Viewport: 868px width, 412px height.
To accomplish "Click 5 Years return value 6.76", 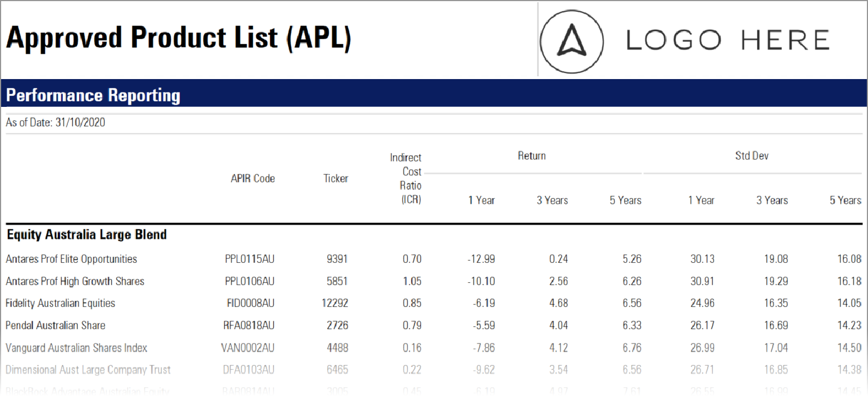I will coord(632,348).
